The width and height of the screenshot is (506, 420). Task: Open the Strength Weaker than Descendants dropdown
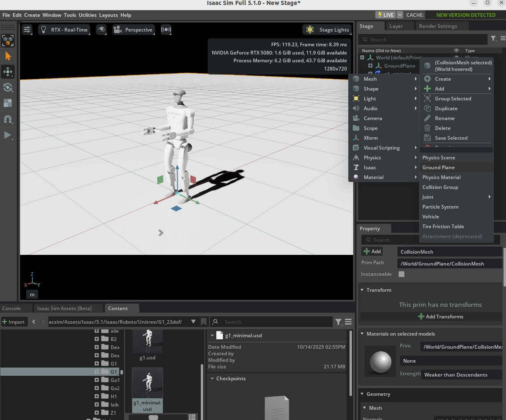click(462, 375)
